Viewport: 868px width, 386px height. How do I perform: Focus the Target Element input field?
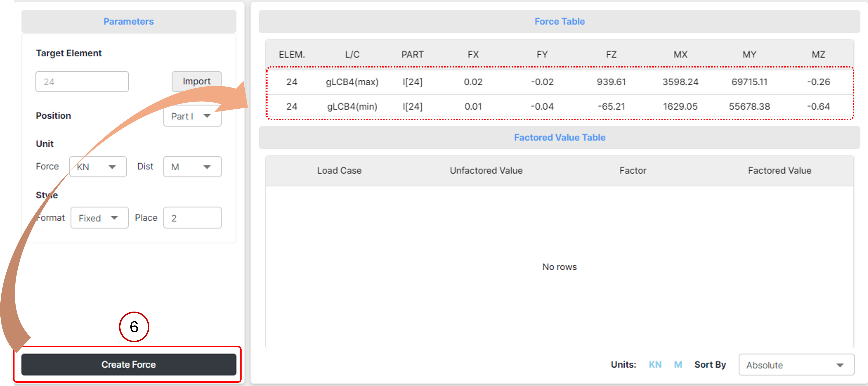(82, 81)
